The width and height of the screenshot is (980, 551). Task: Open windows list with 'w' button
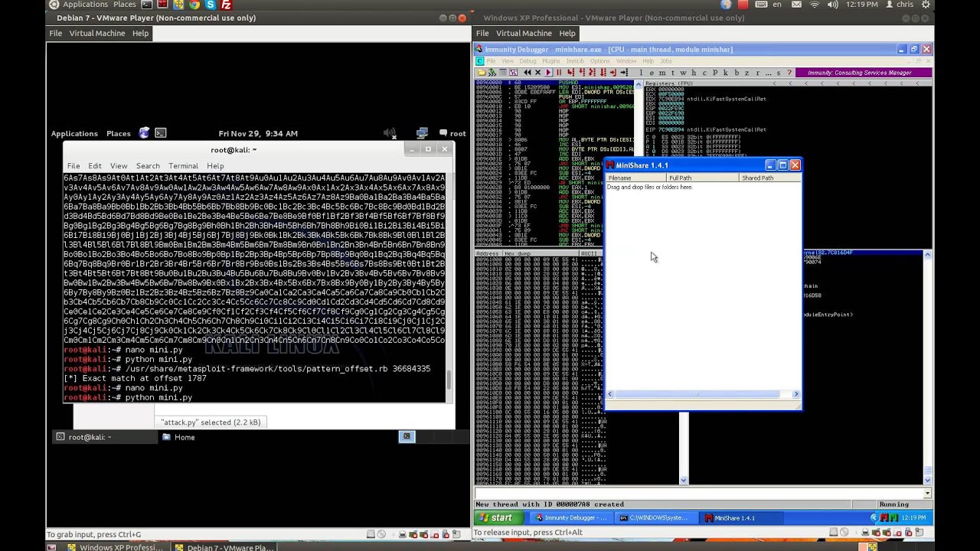point(683,73)
